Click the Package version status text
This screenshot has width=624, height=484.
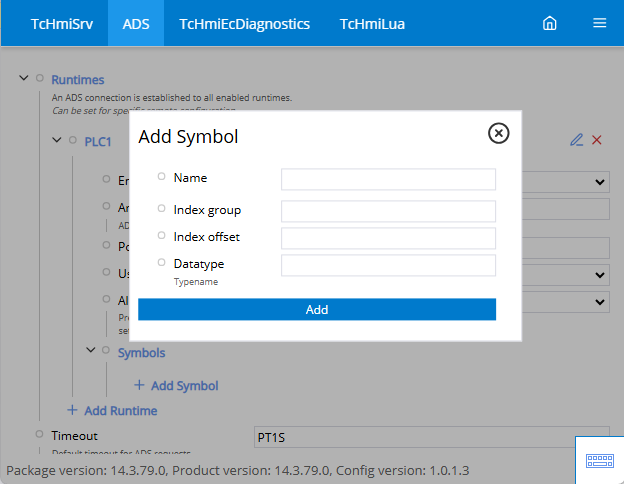pos(238,470)
